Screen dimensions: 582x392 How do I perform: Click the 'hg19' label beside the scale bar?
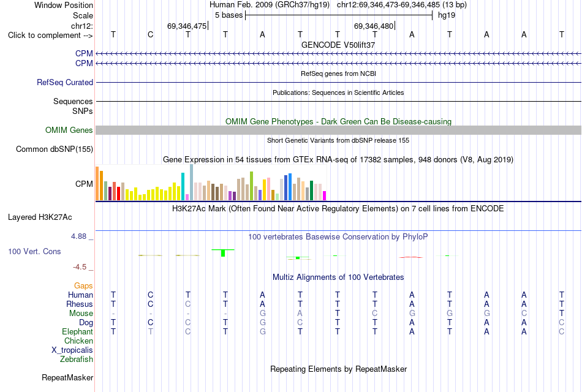tap(447, 15)
